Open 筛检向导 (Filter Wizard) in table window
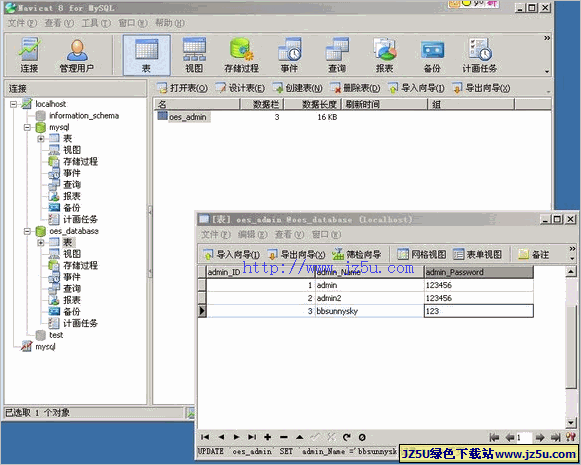This screenshot has width=581, height=465. pyautogui.click(x=356, y=255)
